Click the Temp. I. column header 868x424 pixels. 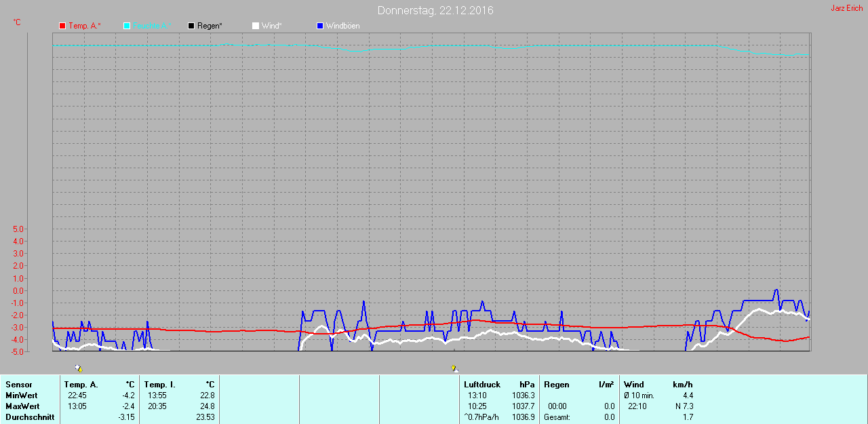coord(160,385)
